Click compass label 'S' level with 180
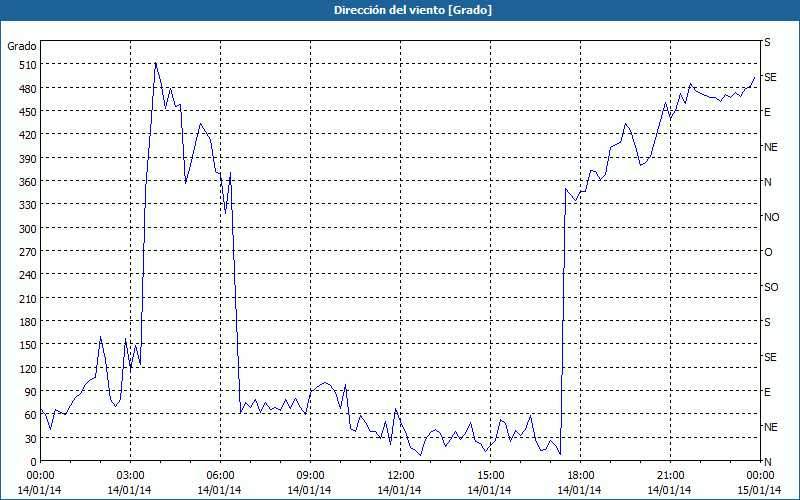 point(767,322)
